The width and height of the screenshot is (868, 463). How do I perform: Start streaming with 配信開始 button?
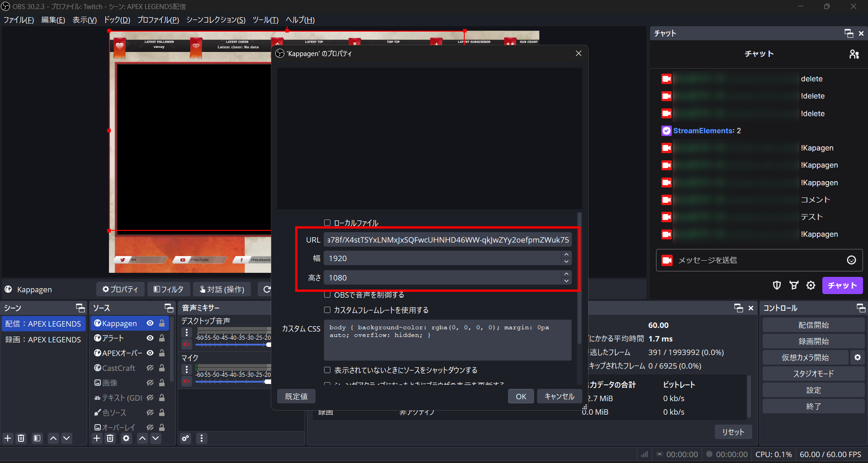[813, 325]
